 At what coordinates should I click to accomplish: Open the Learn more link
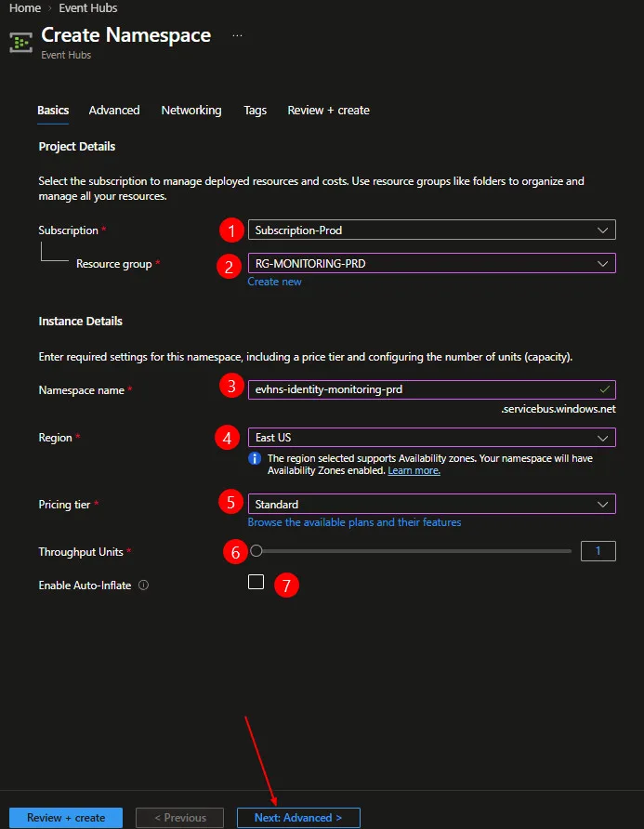point(414,470)
